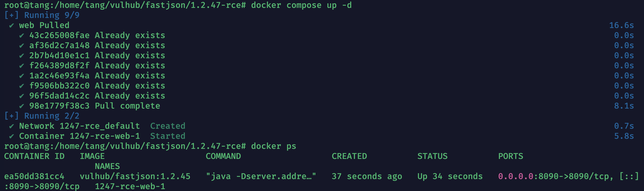Viewport: 644px width, 191px height.
Task: Click the 16.6s duration for web Pulled
Action: pyautogui.click(x=621, y=26)
